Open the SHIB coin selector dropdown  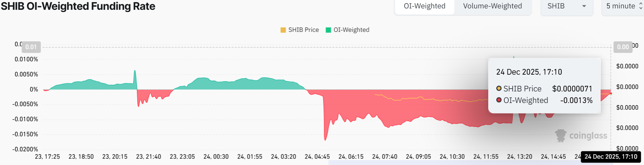coord(566,6)
